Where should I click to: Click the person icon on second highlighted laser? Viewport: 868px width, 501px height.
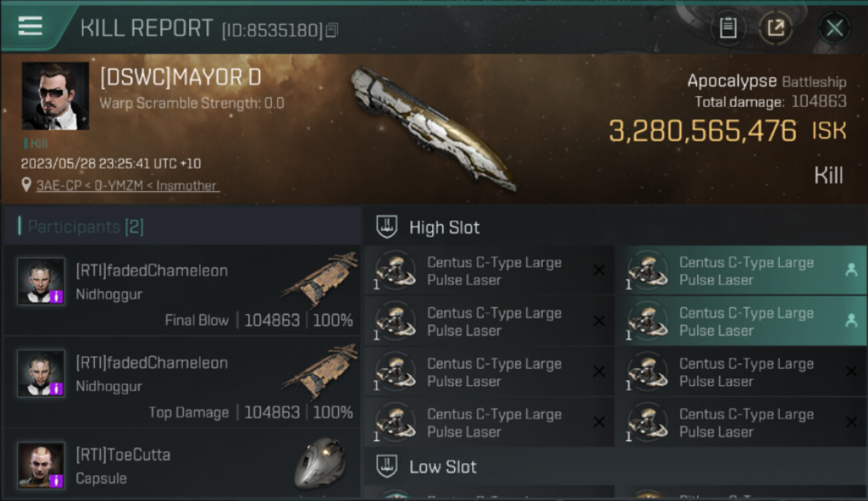point(851,321)
